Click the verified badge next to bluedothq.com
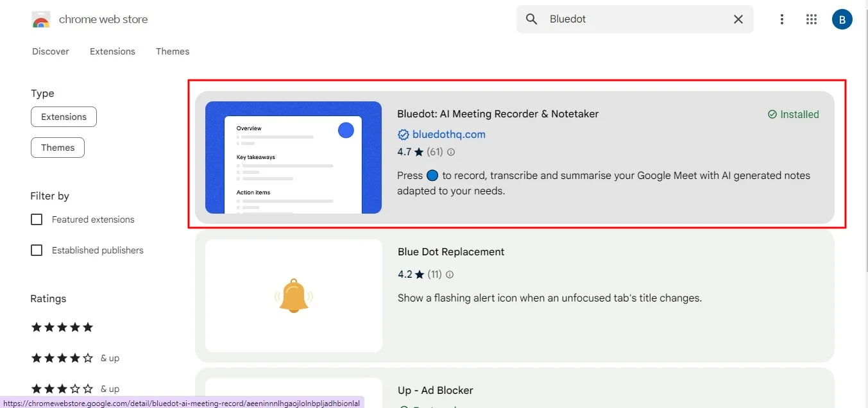 404,135
